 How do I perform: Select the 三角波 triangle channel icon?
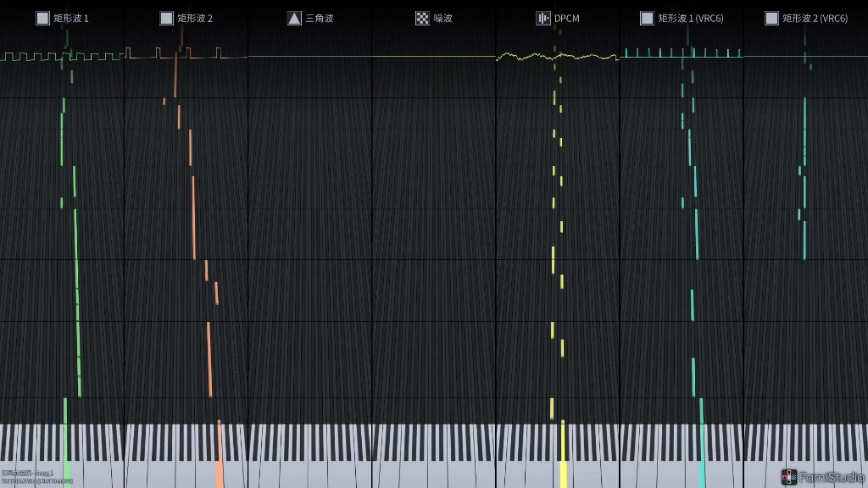(294, 18)
